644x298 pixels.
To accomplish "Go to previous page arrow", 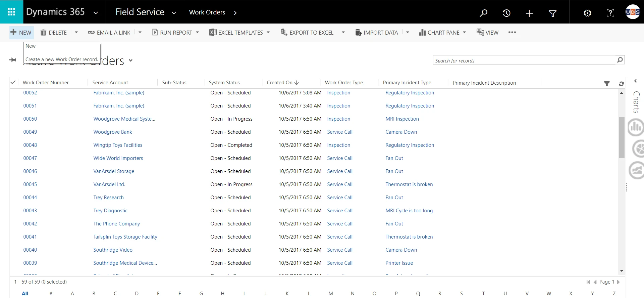I will point(595,282).
